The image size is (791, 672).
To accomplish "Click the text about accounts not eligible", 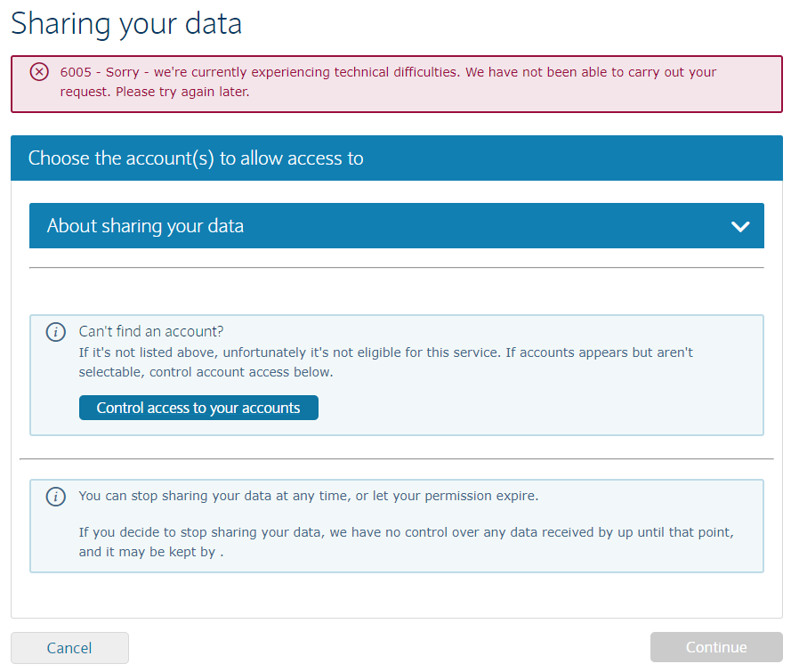I will click(x=385, y=352).
